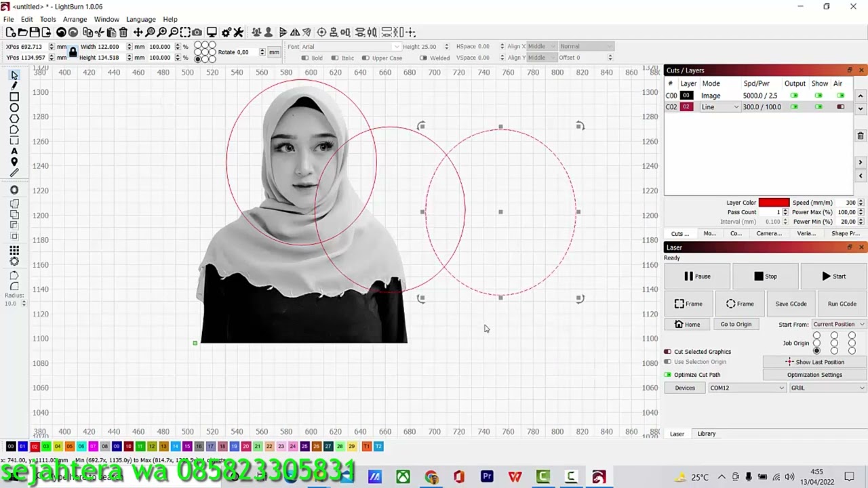The width and height of the screenshot is (868, 488).
Task: Toggle Air for layer C02
Action: [x=841, y=107]
